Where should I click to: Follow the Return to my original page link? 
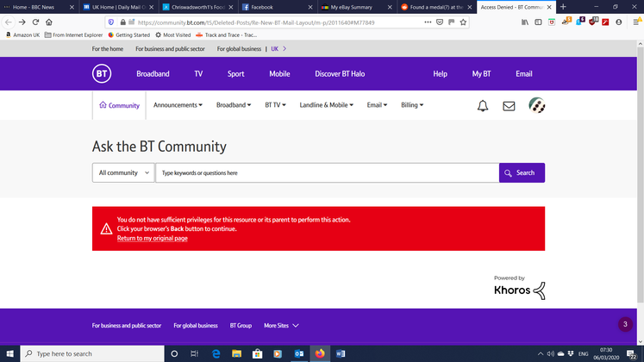[153, 238]
